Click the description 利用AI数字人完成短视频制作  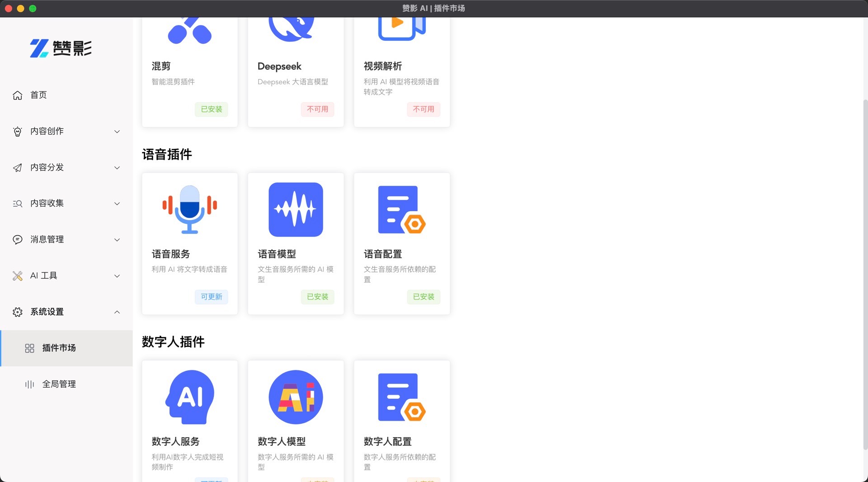coord(188,462)
